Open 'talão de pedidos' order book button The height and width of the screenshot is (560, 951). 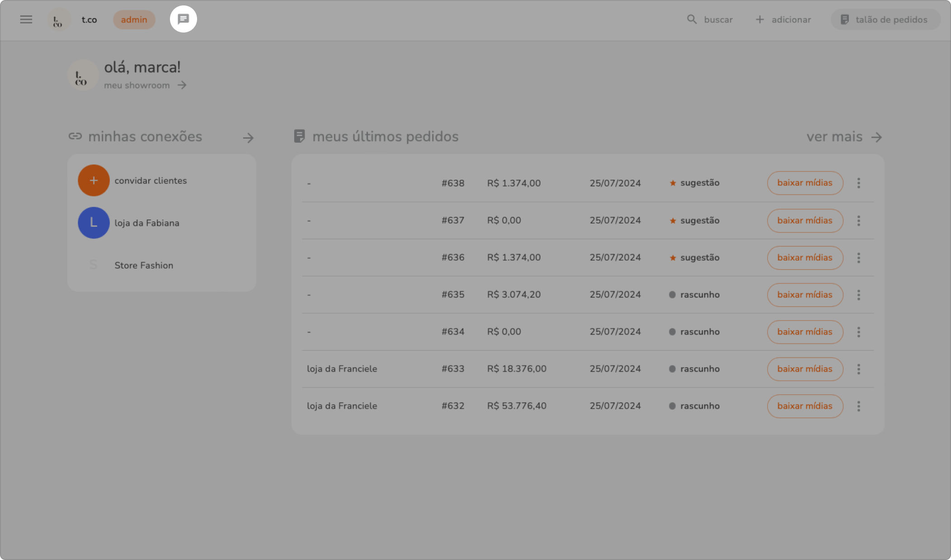tap(885, 19)
